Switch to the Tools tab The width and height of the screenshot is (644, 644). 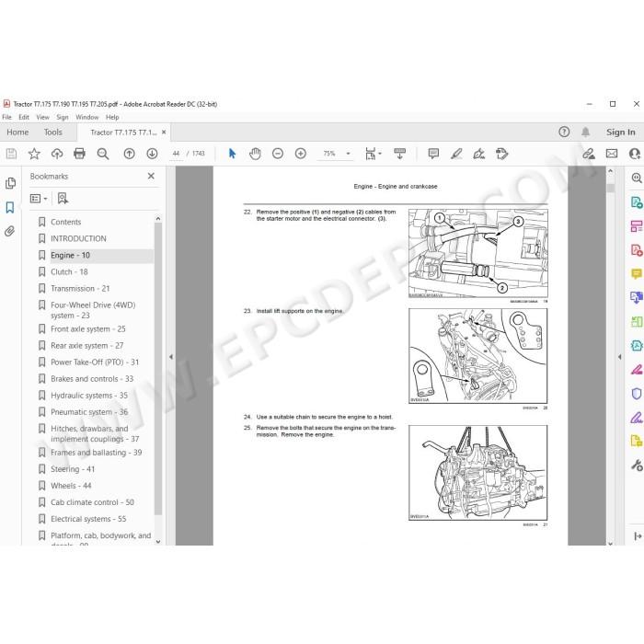53,132
